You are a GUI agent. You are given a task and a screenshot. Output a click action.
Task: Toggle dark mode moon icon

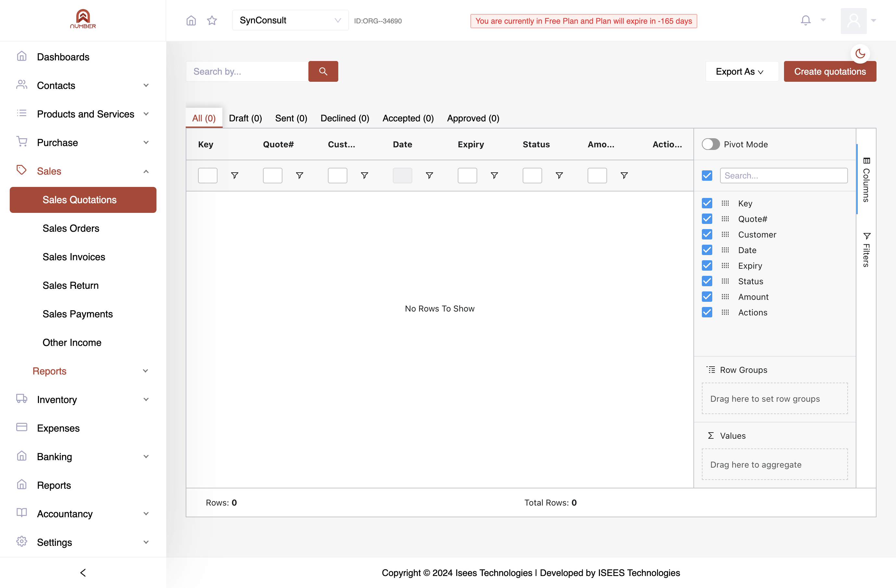860,54
